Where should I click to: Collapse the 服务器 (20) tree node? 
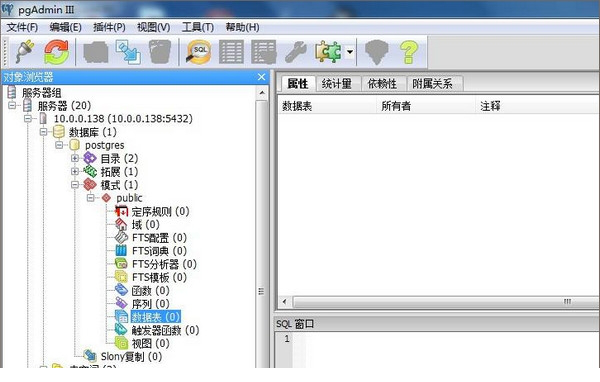point(12,105)
